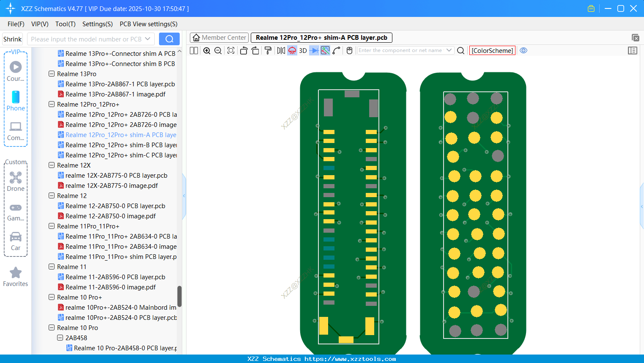Click the mouse settings toolbar icon

click(349, 50)
